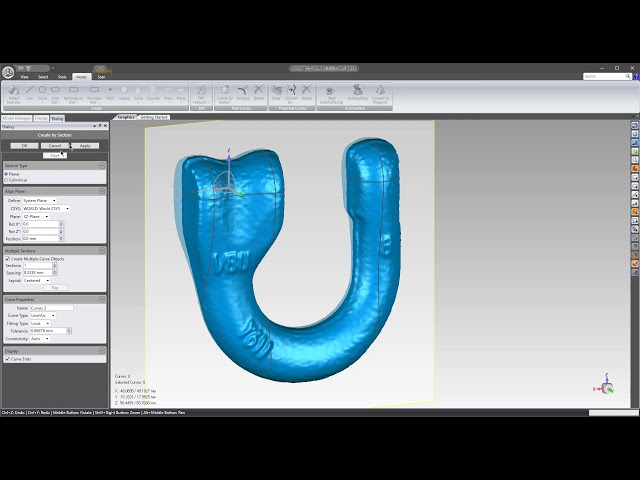Click the curve Name input field
640x480 pixels.
coord(52,308)
